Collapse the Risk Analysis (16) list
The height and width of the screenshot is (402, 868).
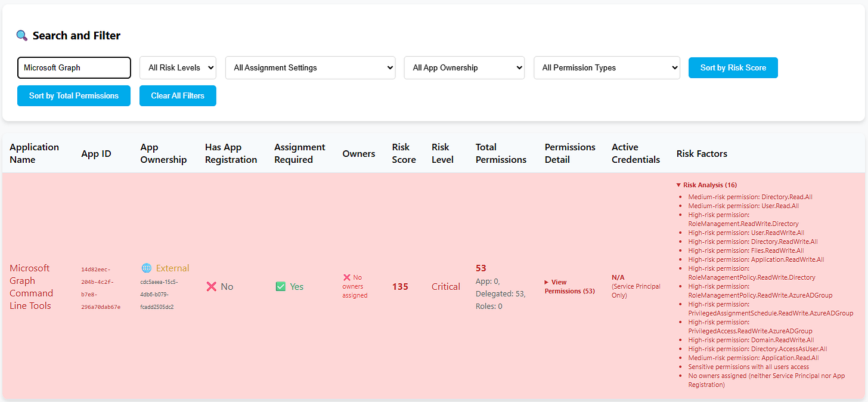[706, 185]
